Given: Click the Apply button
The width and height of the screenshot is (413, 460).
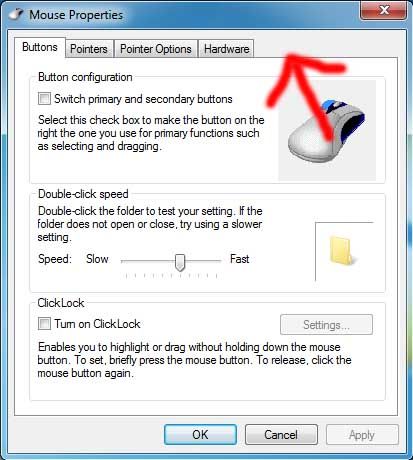Looking at the screenshot, I should [362, 435].
